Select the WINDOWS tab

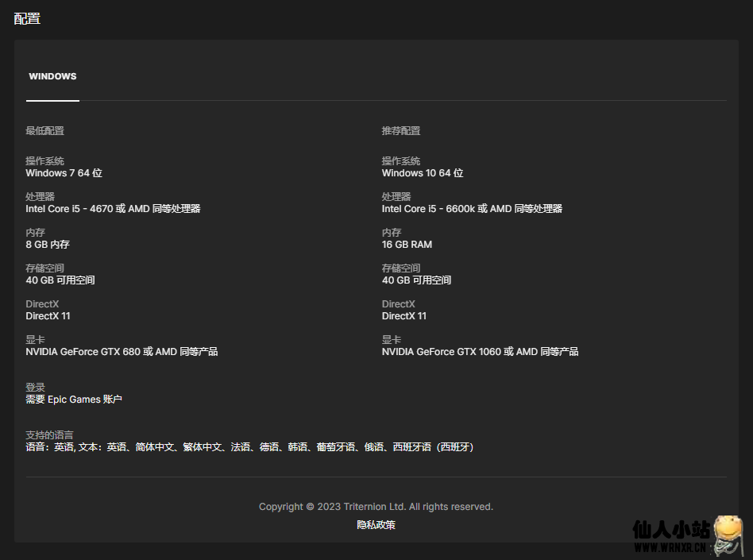[x=52, y=77]
